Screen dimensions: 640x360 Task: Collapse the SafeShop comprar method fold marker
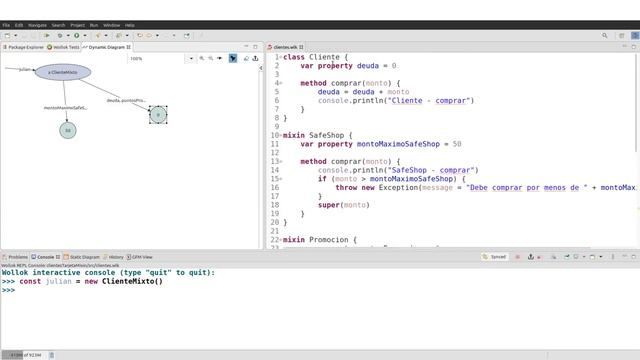coord(281,162)
